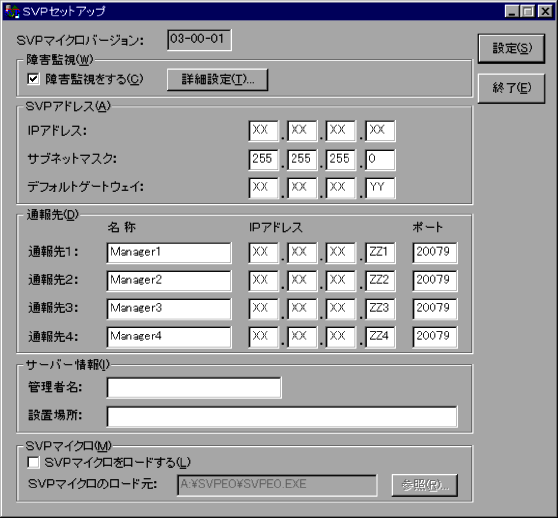Click the first 255 of サブネットマスク
558x518 pixels.
pos(263,159)
